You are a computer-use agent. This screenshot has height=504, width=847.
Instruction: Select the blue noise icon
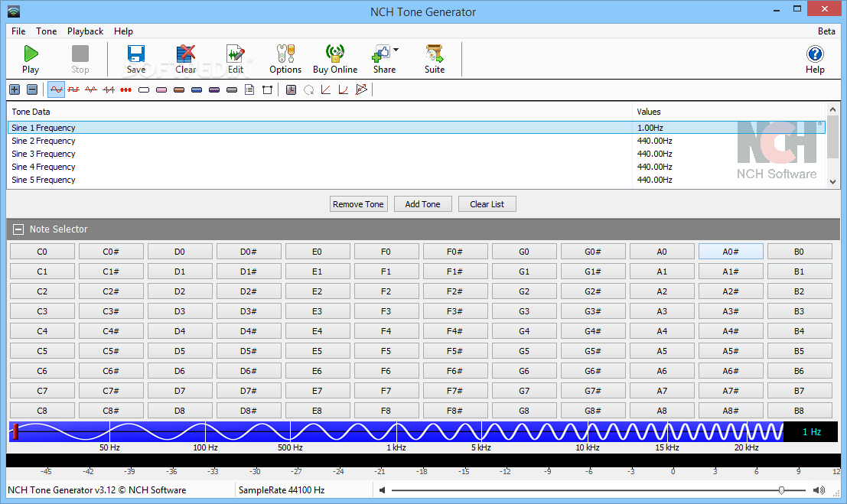pos(197,89)
